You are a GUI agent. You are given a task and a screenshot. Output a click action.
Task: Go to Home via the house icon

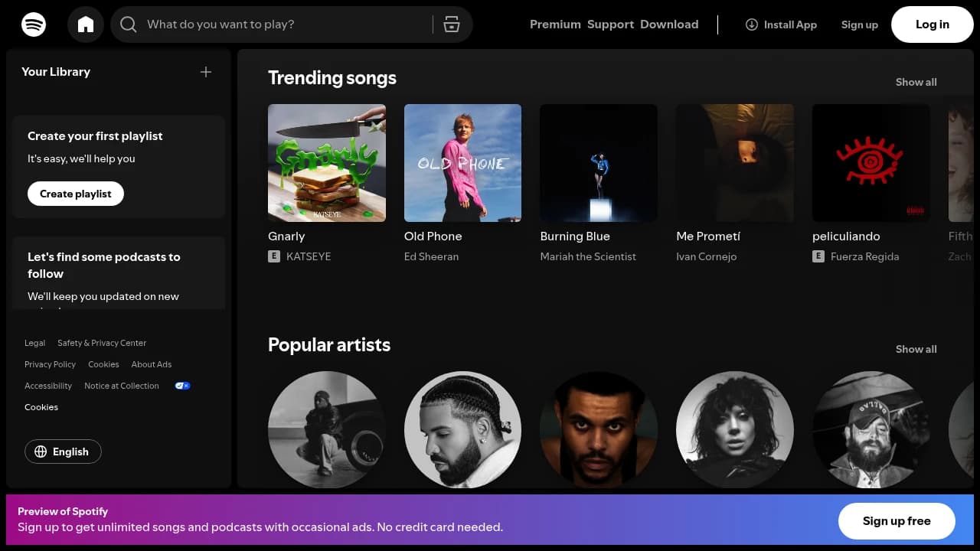86,24
